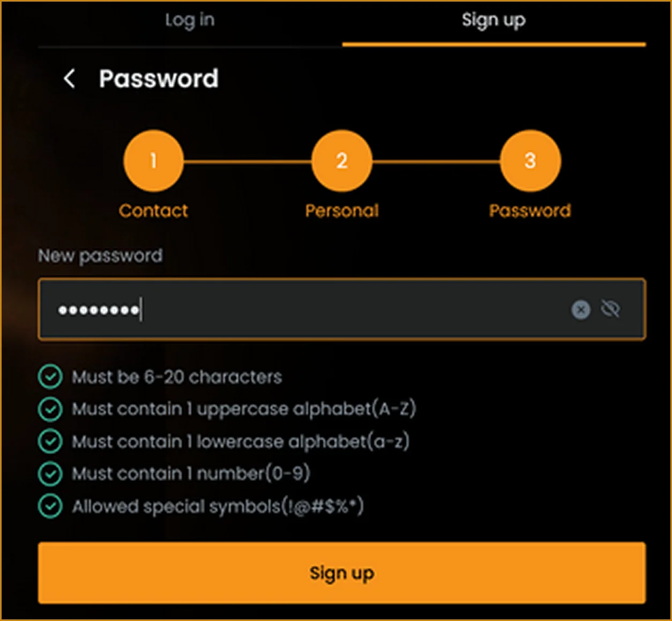Viewport: 672px width, 621px height.
Task: Click checkmark for special symbols rule
Action: [x=50, y=506]
